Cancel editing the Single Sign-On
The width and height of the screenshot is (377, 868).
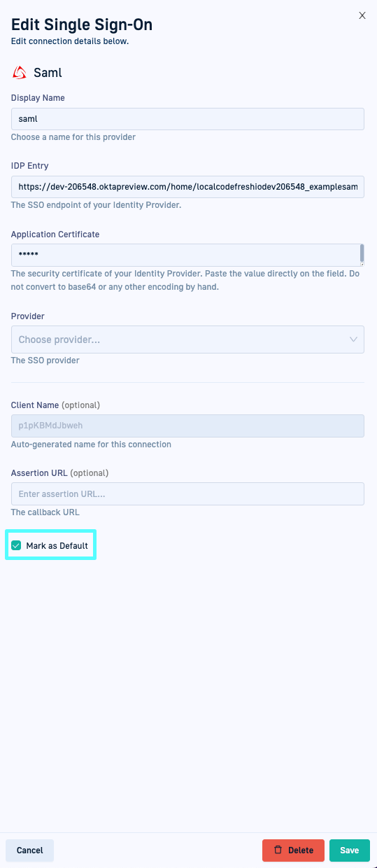(29, 850)
